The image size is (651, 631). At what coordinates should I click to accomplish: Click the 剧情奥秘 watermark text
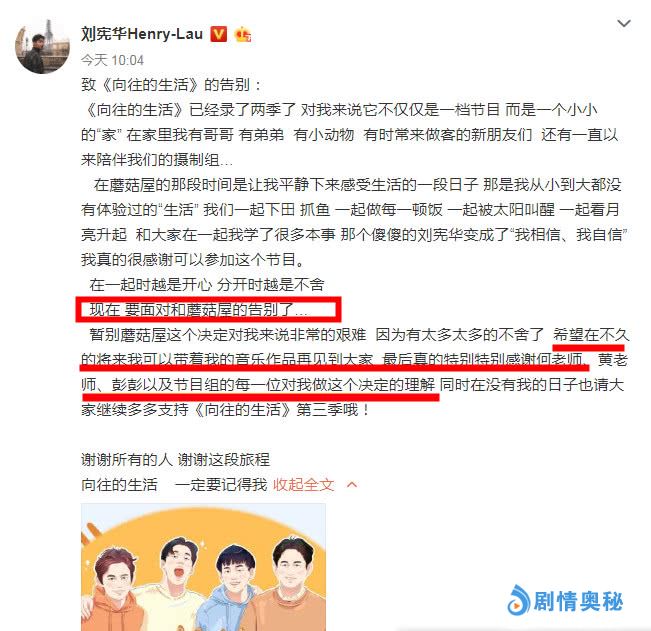(x=578, y=601)
